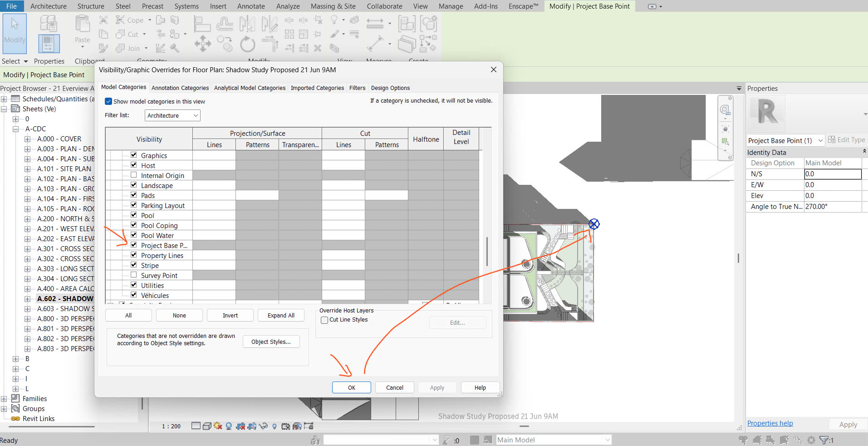Open the Filter list dropdown set to Architecture

(172, 115)
